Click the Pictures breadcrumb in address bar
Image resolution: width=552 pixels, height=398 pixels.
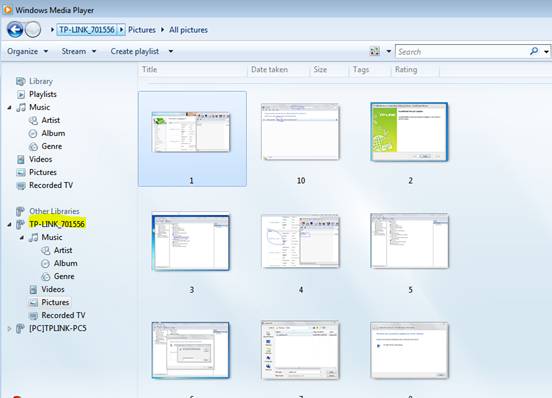(x=142, y=30)
